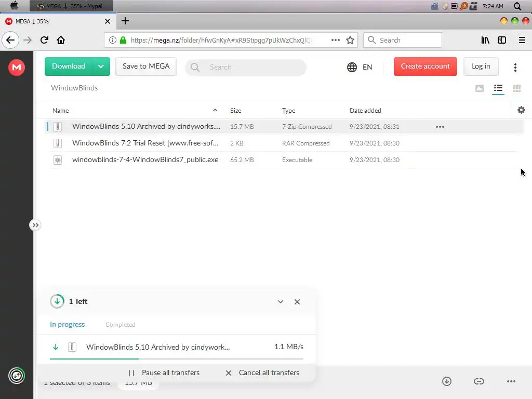Sort files by Size column
This screenshot has height=399, width=532.
pyautogui.click(x=235, y=111)
